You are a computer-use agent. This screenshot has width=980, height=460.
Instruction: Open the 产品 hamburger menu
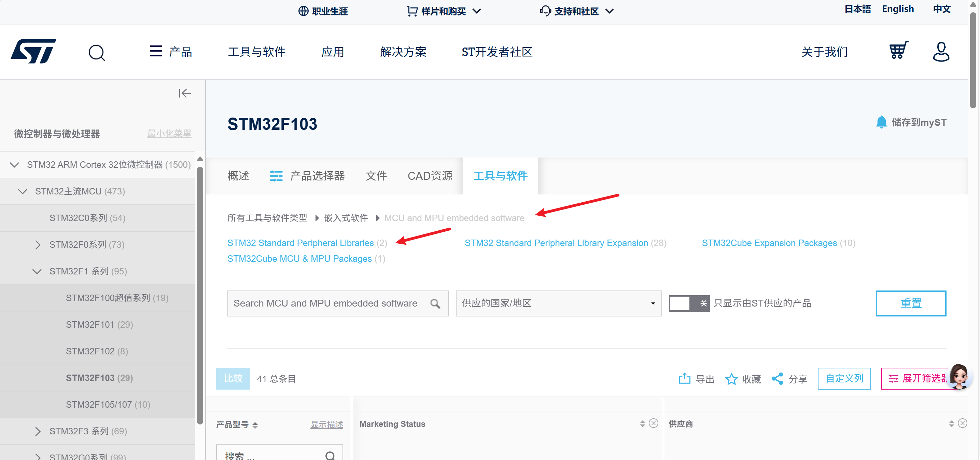click(x=171, y=51)
